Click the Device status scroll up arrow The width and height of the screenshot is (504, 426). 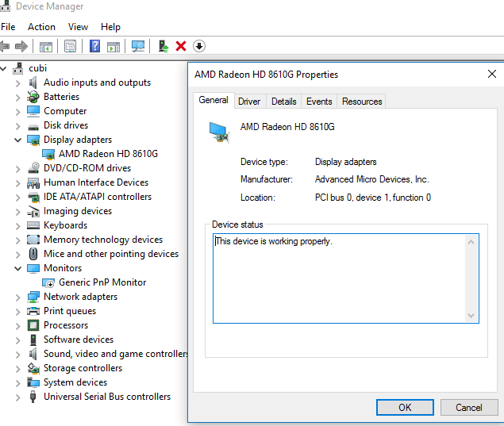tap(471, 242)
